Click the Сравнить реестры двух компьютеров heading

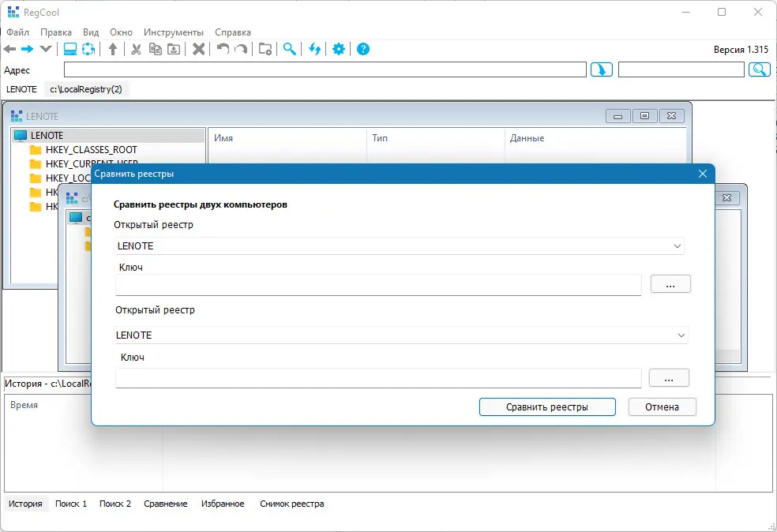pos(201,204)
